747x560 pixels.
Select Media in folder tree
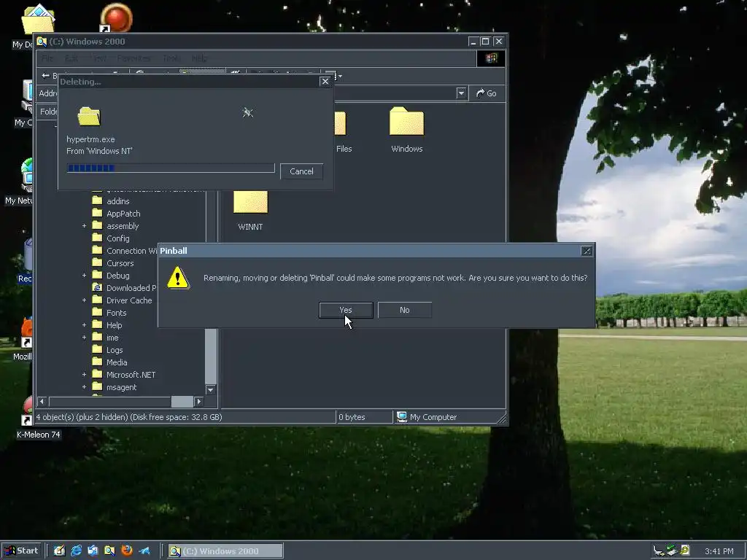tap(117, 362)
